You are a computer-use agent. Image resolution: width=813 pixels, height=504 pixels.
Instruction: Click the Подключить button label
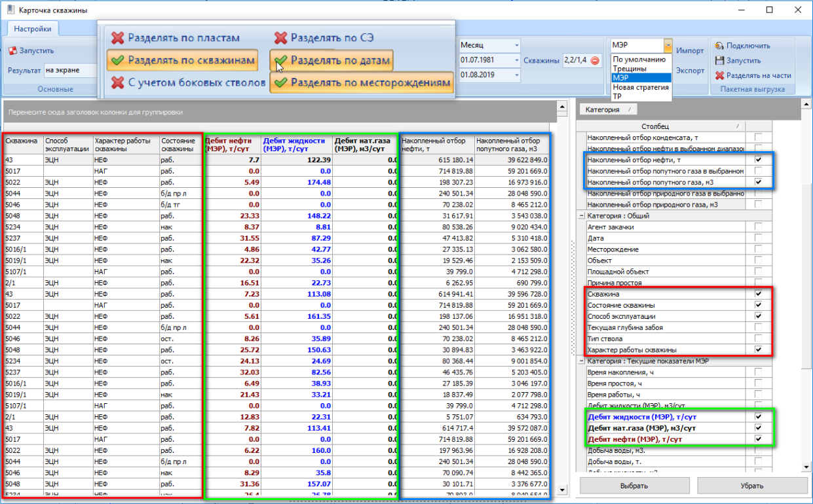[748, 46]
